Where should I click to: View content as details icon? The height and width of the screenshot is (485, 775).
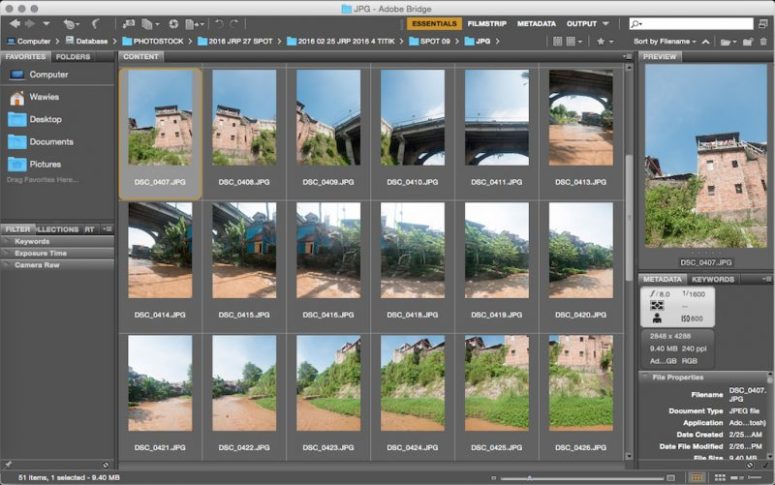[x=736, y=478]
